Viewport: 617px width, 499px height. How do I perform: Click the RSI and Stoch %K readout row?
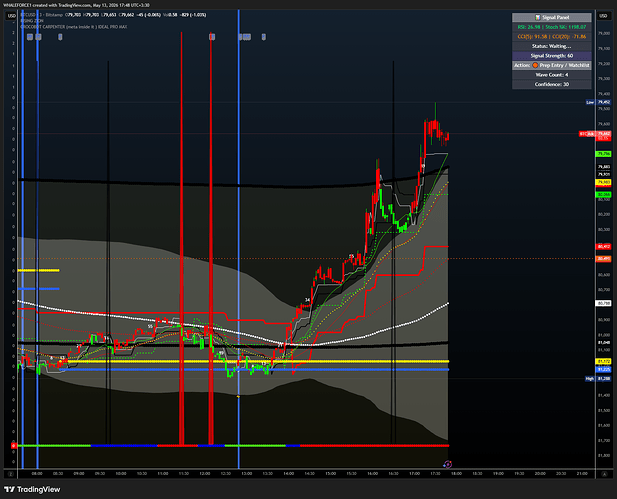(x=552, y=27)
